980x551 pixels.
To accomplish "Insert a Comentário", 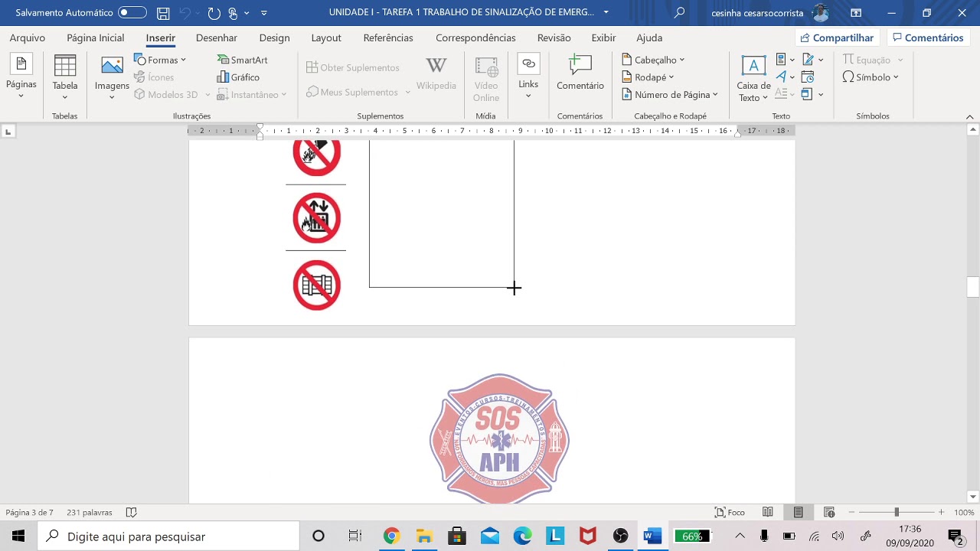I will tap(580, 73).
